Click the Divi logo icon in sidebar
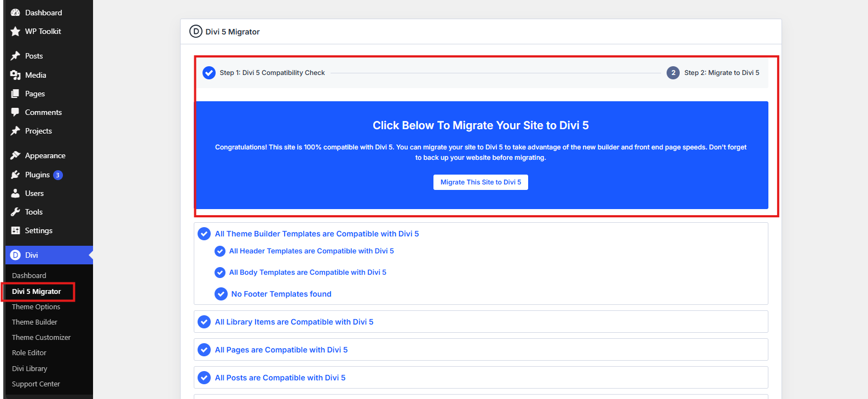This screenshot has width=868, height=399. coord(15,255)
